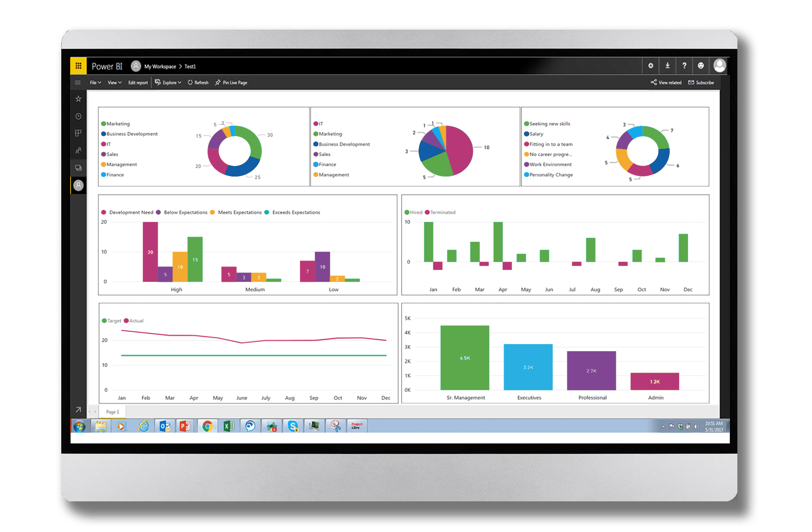Open Apps icon in left sidebar
The width and height of the screenshot is (812, 532).
[78, 133]
